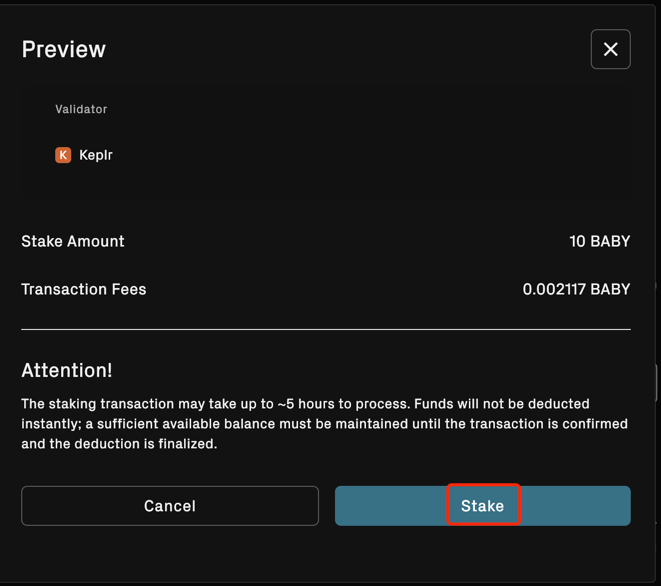
Task: Click the scrollbar handle on right edge
Action: pos(656,382)
